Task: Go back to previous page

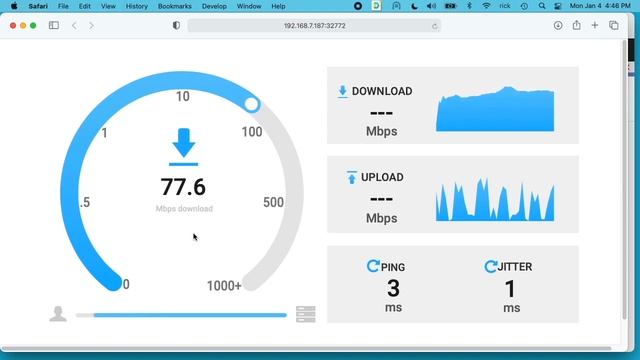Action: tap(74, 25)
